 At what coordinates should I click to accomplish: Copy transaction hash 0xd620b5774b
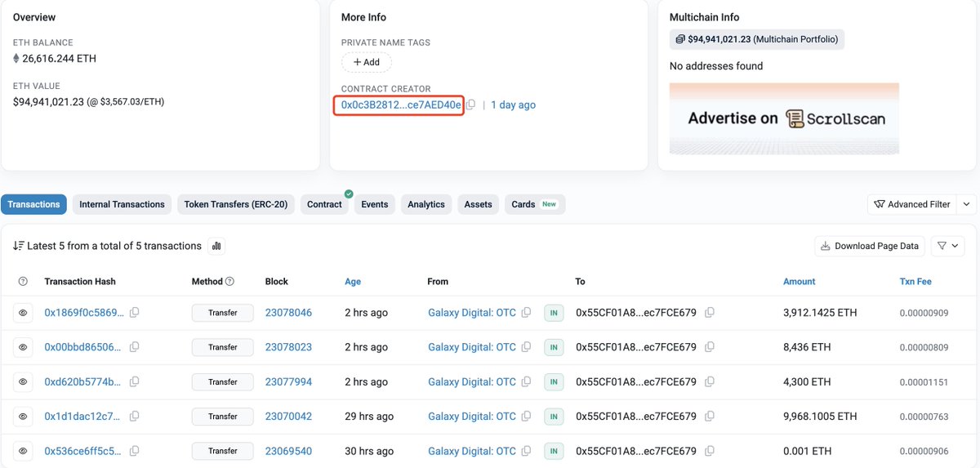[134, 381]
